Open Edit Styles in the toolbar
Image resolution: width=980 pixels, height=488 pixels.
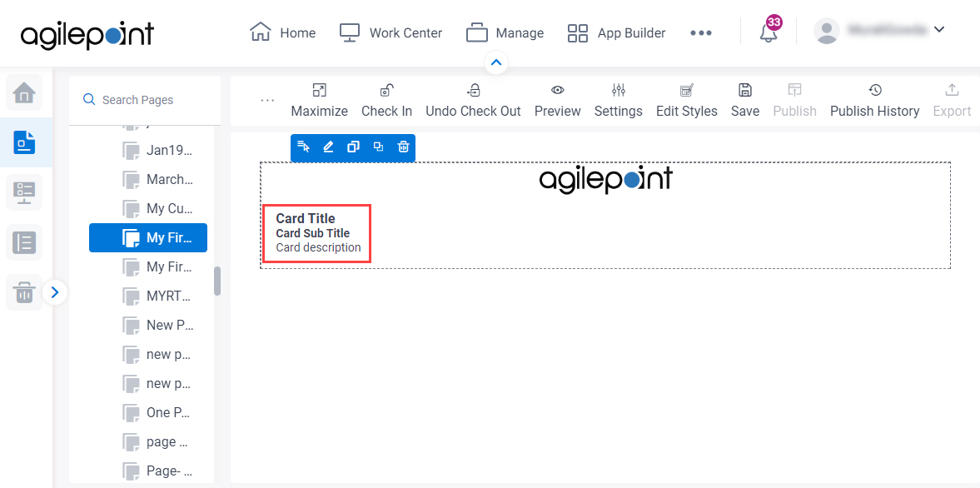687,101
